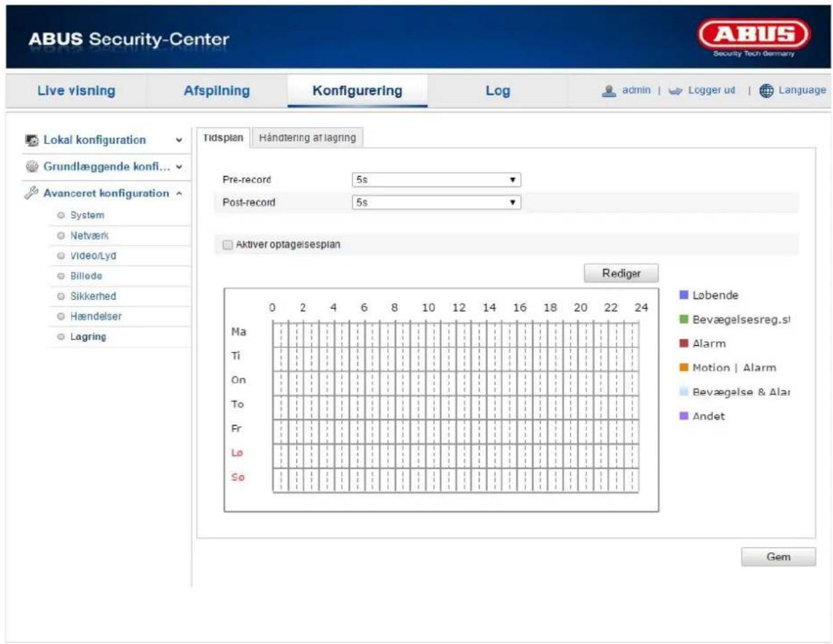Click the Rediger button
This screenshot has width=833, height=644.
pyautogui.click(x=621, y=273)
